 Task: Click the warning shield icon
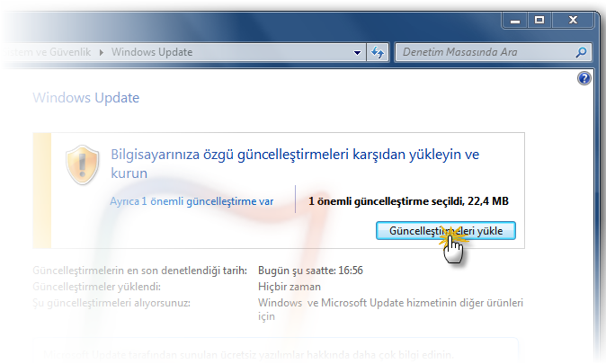click(83, 165)
